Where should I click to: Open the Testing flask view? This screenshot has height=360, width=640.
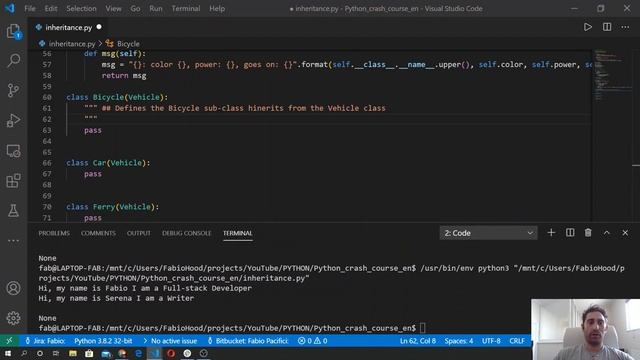click(13, 211)
